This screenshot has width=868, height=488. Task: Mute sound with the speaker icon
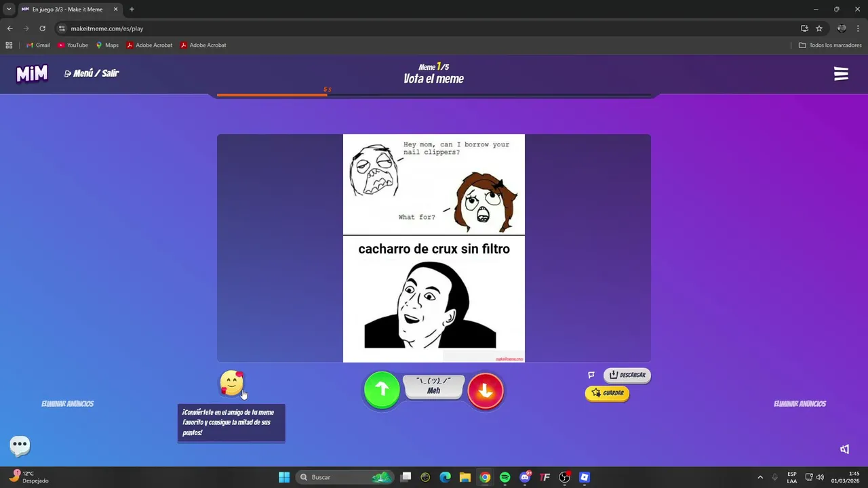tap(845, 449)
